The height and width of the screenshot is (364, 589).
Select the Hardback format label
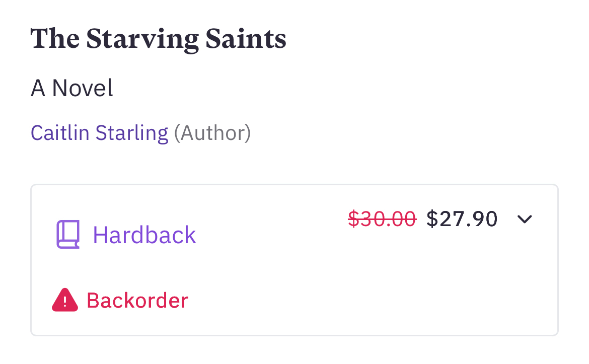[144, 235]
